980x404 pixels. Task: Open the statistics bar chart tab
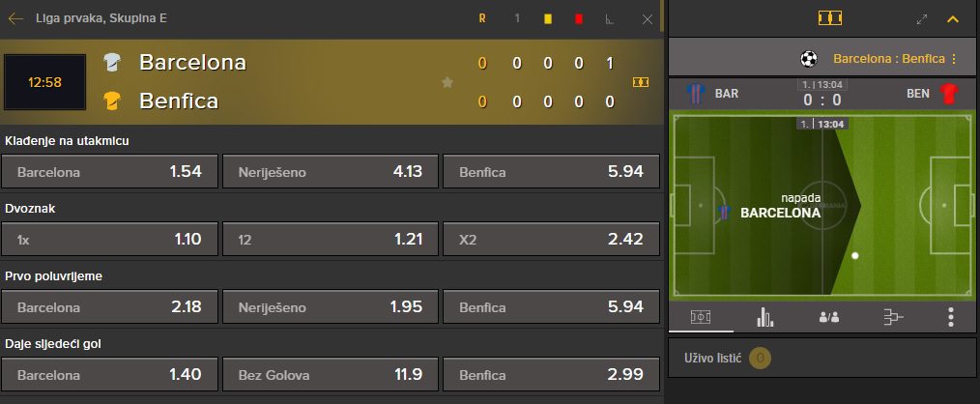[765, 318]
